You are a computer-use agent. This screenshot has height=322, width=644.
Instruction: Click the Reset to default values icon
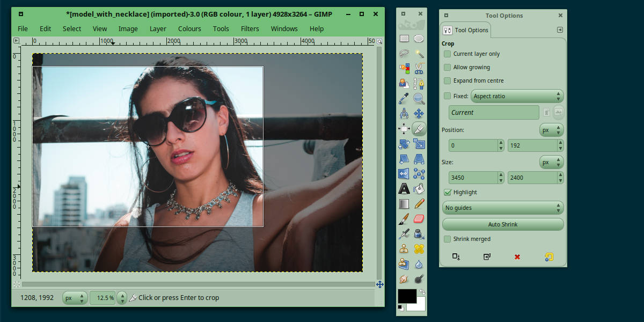(x=548, y=257)
